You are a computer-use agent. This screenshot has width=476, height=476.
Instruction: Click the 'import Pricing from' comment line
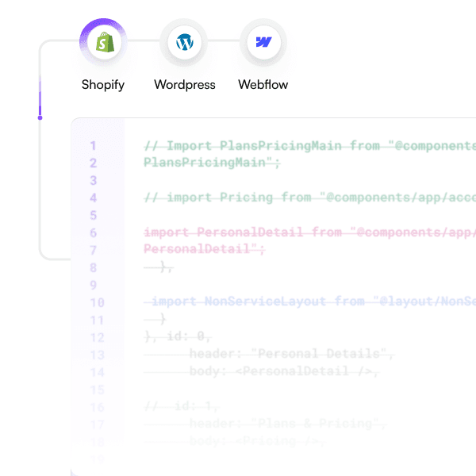(x=309, y=198)
